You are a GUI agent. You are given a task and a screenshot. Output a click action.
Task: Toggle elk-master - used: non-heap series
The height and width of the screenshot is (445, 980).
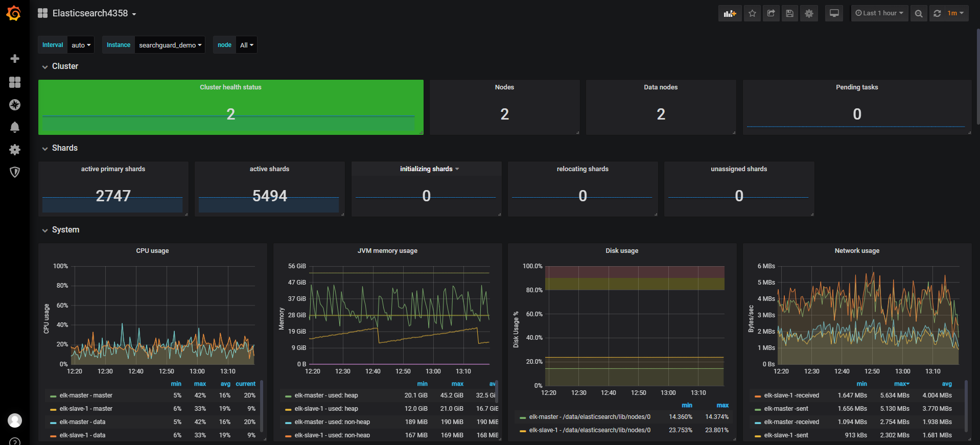[x=332, y=422]
